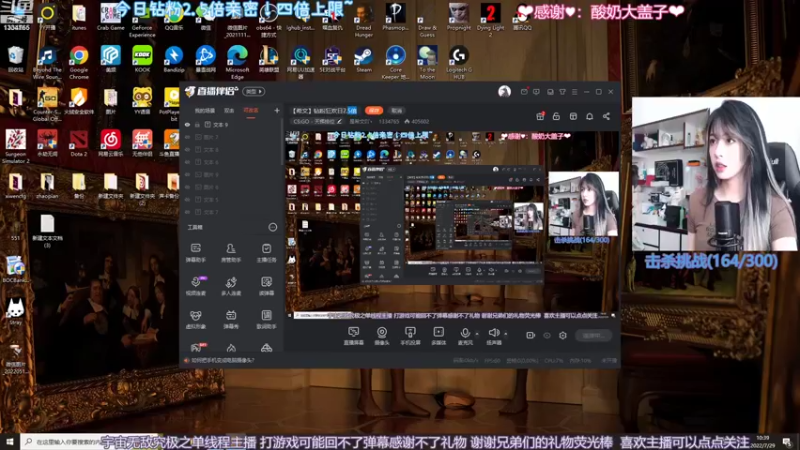Open the 弹幕助手 tool in toolbox
Image resolution: width=800 pixels, height=450 pixels.
click(195, 253)
